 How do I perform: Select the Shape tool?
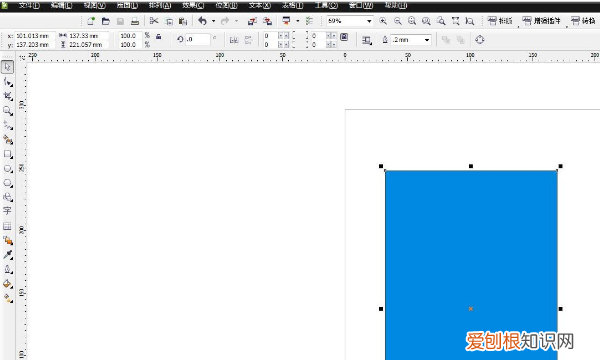click(x=8, y=81)
